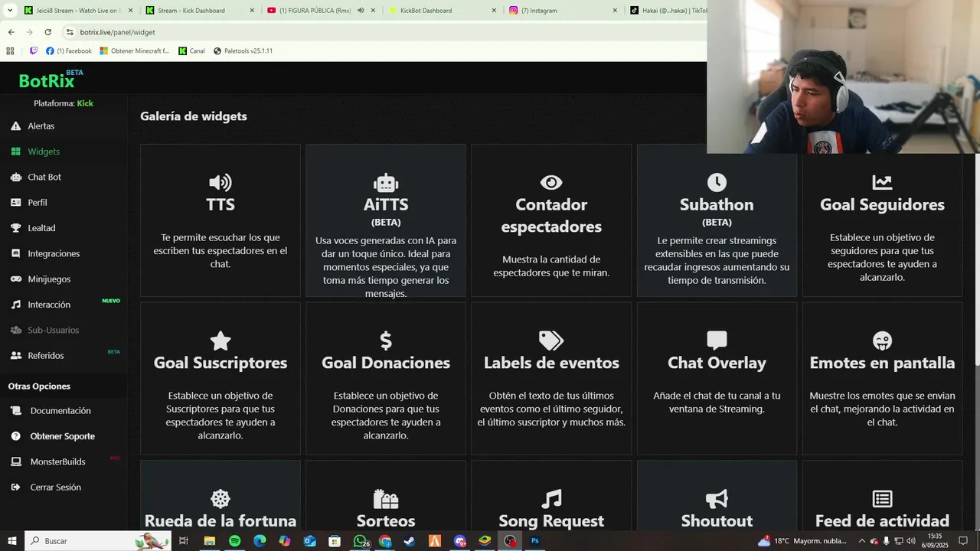Choose the Goal Suscriptores star icon
Screen dimensions: 980x551
pos(220,341)
